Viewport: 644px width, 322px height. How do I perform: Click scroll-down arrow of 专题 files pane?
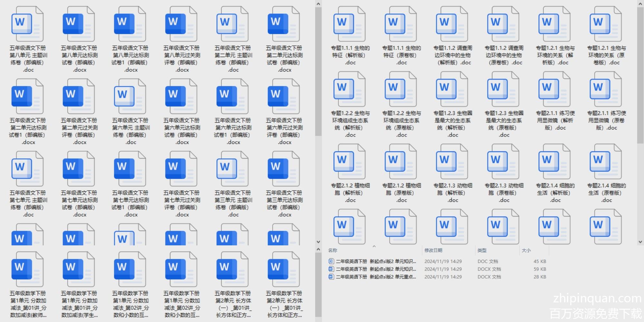pyautogui.click(x=640, y=242)
